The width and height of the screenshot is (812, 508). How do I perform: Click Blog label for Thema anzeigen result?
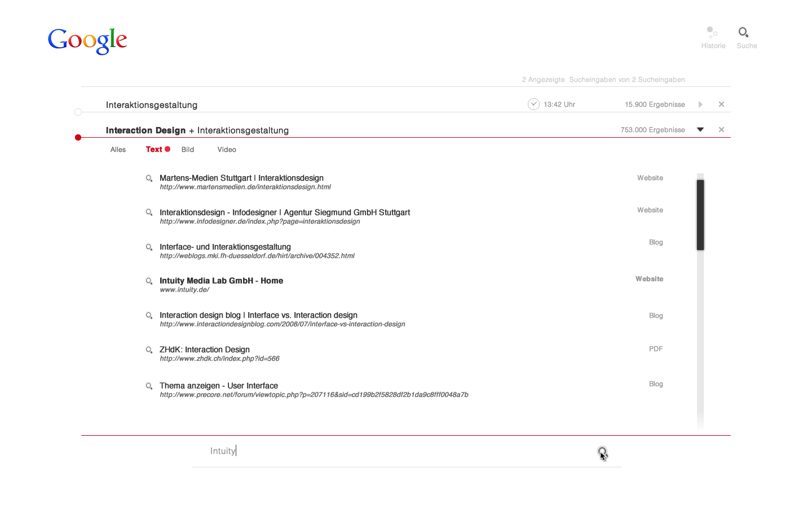[656, 384]
